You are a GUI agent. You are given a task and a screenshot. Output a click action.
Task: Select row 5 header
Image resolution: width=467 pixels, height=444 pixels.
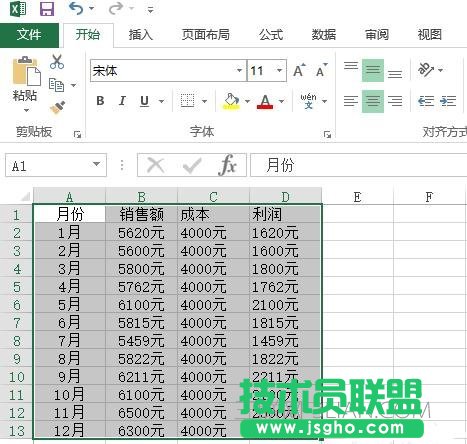(17, 287)
